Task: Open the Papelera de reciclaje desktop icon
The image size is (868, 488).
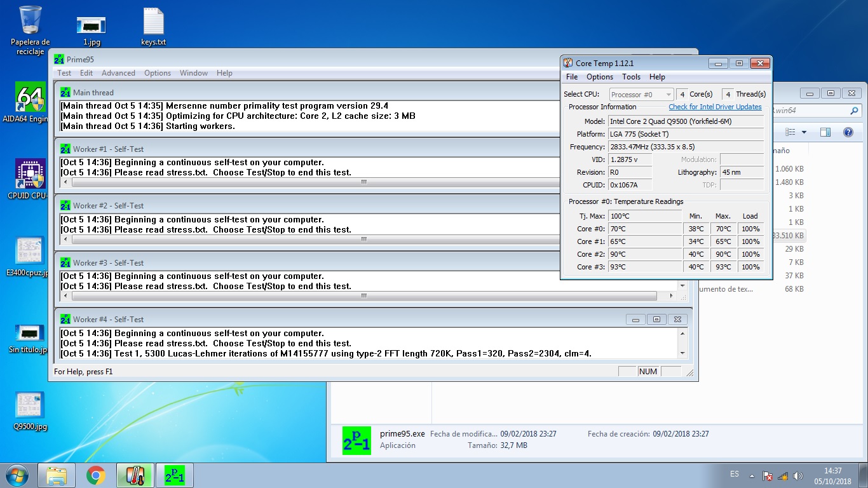Action: point(30,30)
